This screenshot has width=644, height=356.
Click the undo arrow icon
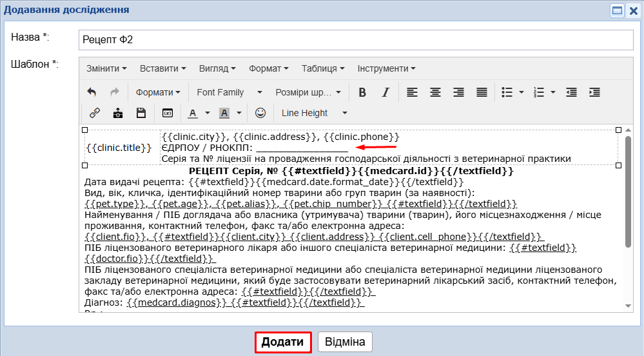click(92, 92)
